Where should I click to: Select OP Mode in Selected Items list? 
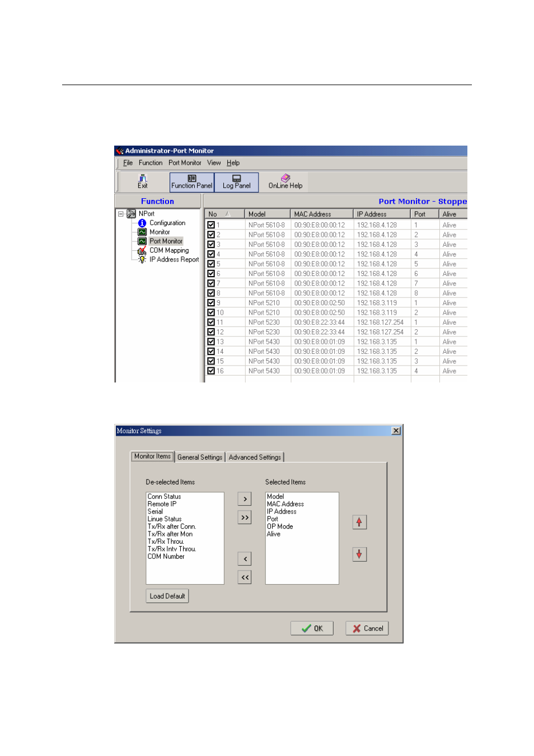coord(280,526)
